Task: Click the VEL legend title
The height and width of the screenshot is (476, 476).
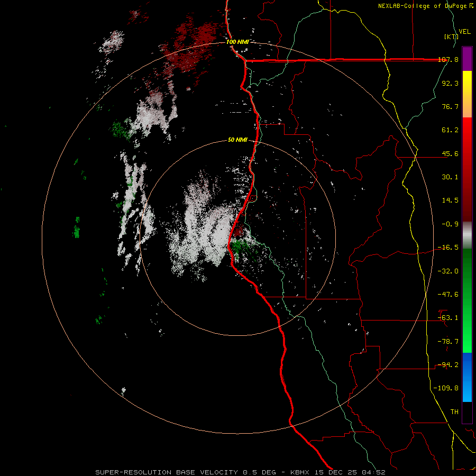Action: click(464, 32)
